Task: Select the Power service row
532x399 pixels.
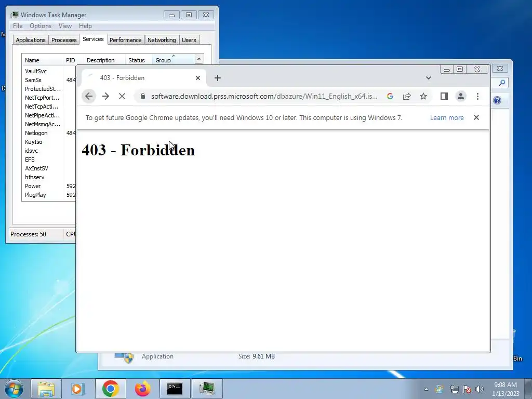Action: (x=33, y=186)
